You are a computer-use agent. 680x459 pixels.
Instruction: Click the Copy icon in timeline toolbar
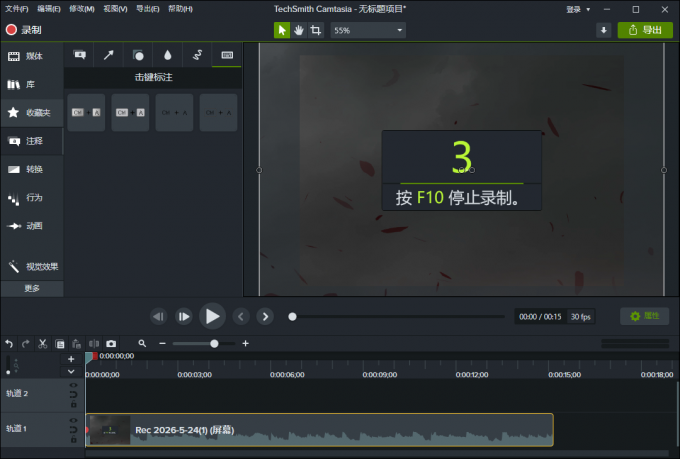coord(60,344)
